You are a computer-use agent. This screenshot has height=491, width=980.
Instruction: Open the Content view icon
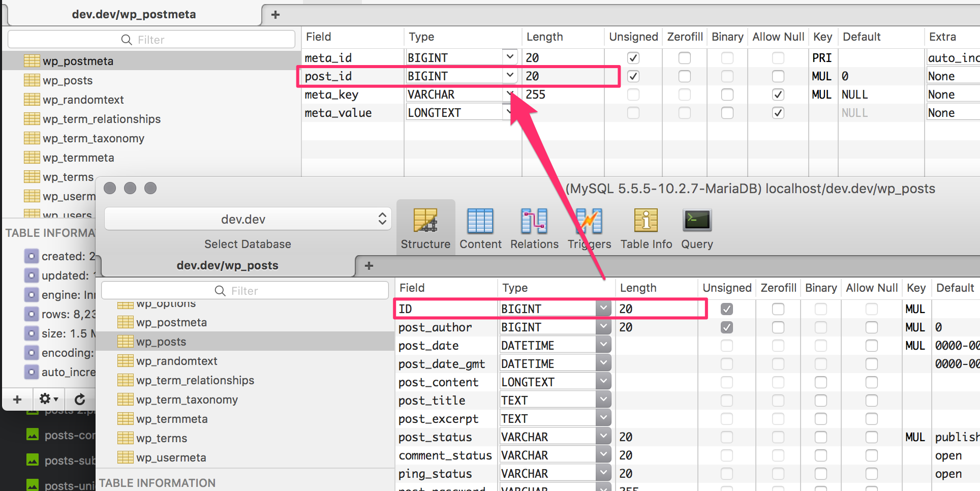pos(480,221)
